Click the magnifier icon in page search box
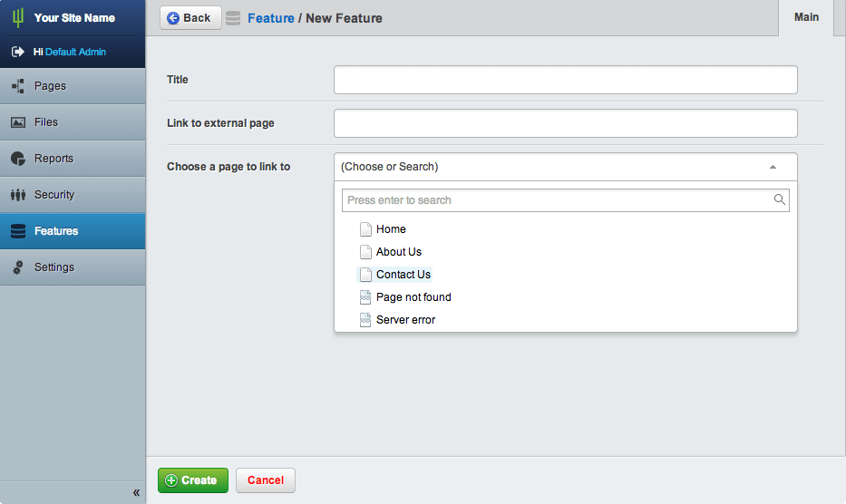The width and height of the screenshot is (846, 504). (779, 199)
